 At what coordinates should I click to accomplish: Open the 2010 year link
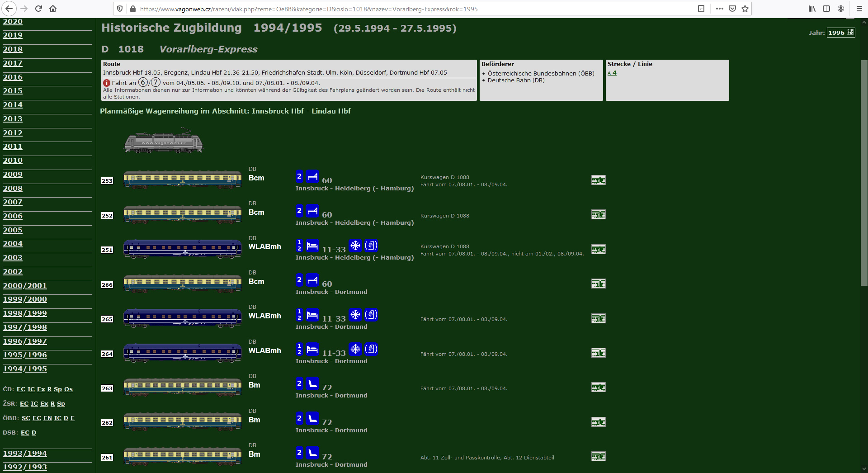13,161
